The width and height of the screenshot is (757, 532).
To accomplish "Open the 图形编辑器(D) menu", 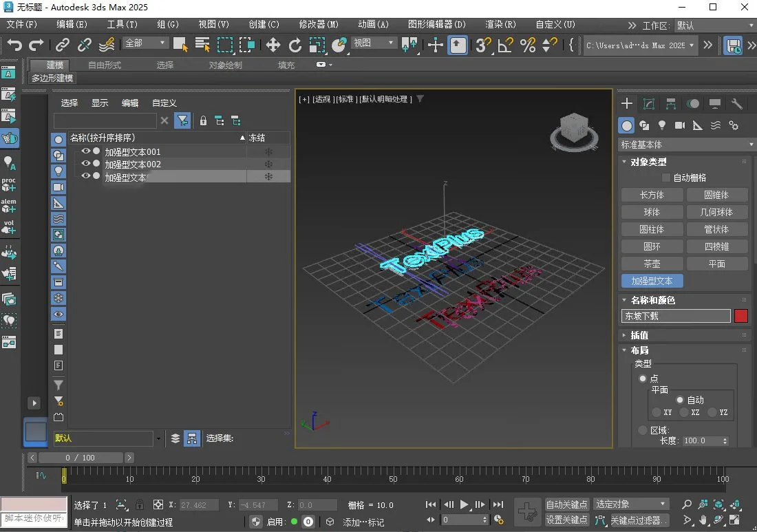I will [x=436, y=25].
